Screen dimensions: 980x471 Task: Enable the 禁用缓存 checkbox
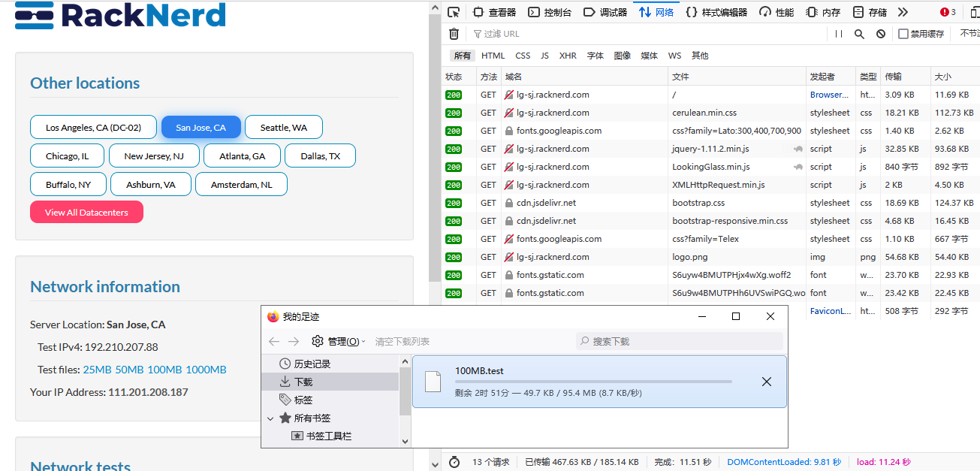pyautogui.click(x=903, y=34)
